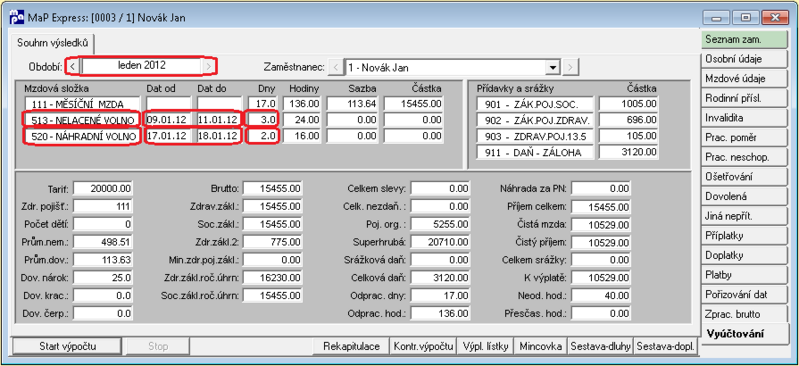Click Zdr.zákl.2 field 775.00
The image size is (799, 366).
pos(273,242)
